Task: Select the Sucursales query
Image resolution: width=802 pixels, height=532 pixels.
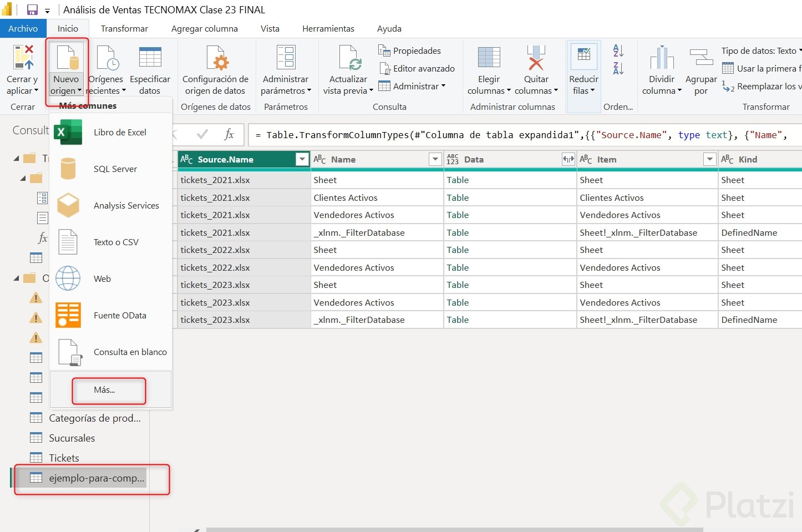Action: click(72, 438)
